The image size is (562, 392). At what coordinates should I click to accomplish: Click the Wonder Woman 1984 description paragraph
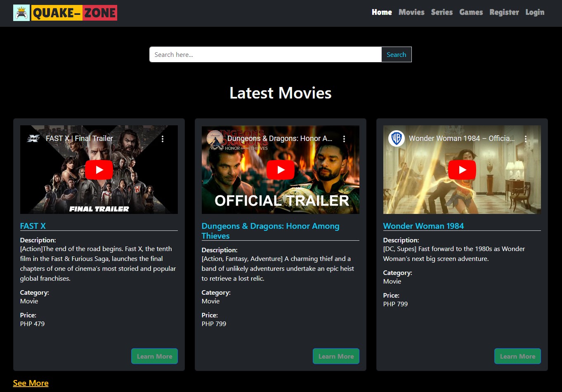[x=454, y=254]
